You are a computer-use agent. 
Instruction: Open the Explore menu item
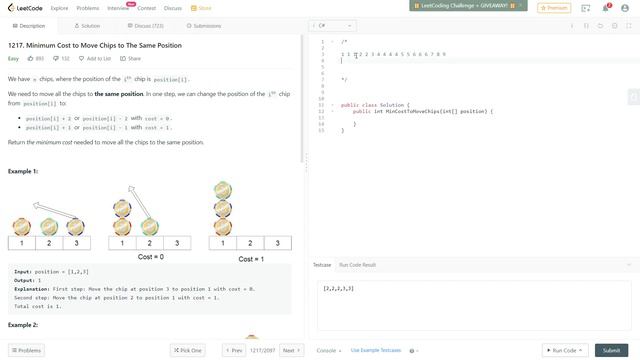click(59, 8)
